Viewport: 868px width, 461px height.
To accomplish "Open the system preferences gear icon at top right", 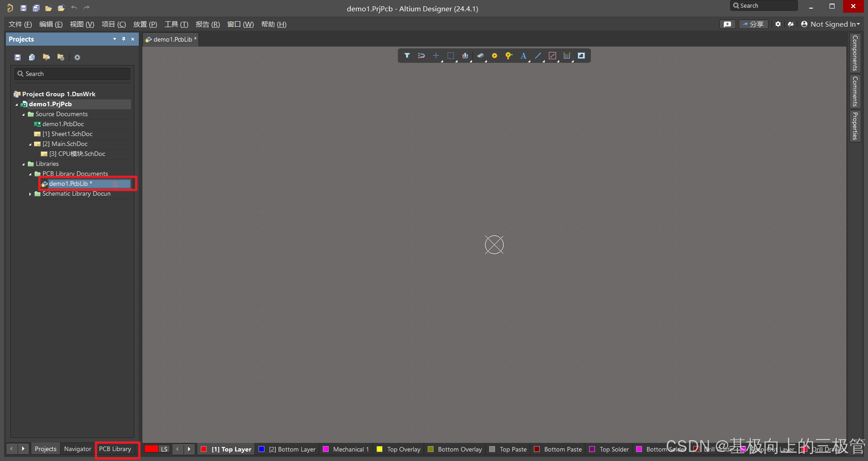I will pyautogui.click(x=778, y=24).
